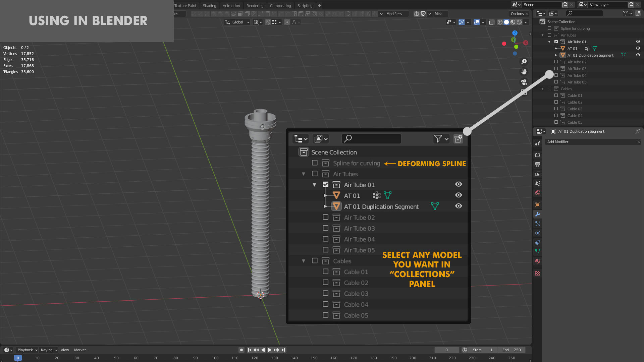Open the Render properties tab
This screenshot has width=644, height=362.
point(538,155)
